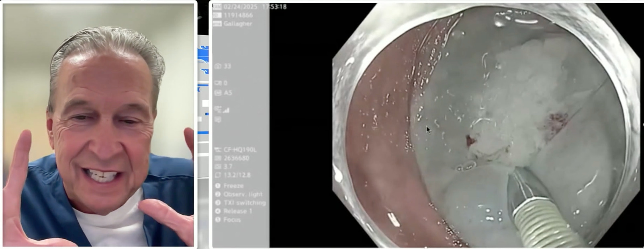Viewport: 644px width, 249px height.
Task: Click the TXI switching label
Action: [245, 203]
